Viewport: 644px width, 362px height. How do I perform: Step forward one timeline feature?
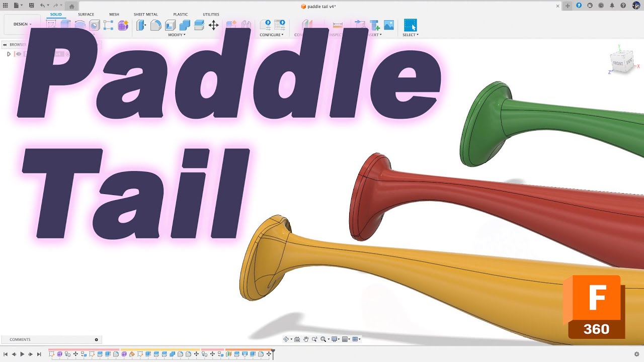tap(31, 354)
